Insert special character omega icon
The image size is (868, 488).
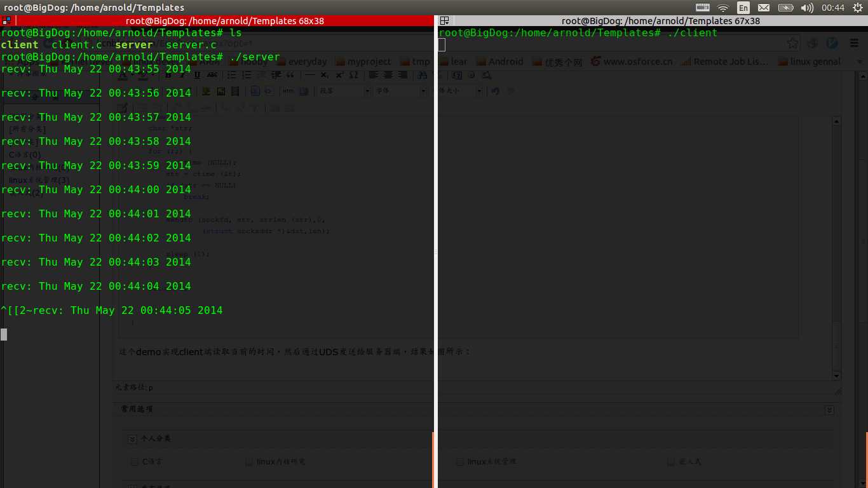[354, 75]
